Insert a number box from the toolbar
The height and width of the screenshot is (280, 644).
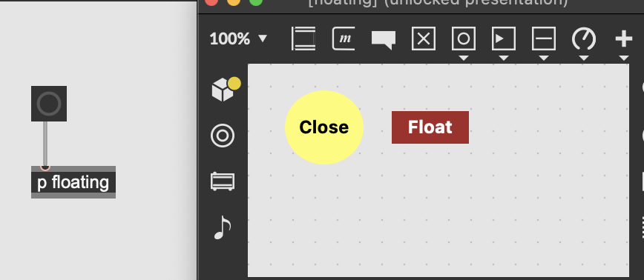(504, 39)
